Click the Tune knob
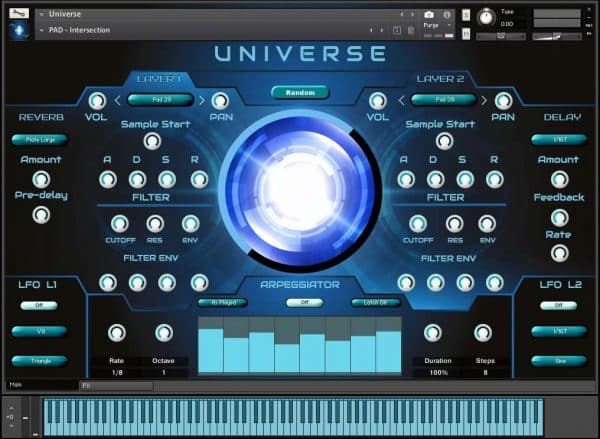The image size is (600, 439). coord(486,18)
